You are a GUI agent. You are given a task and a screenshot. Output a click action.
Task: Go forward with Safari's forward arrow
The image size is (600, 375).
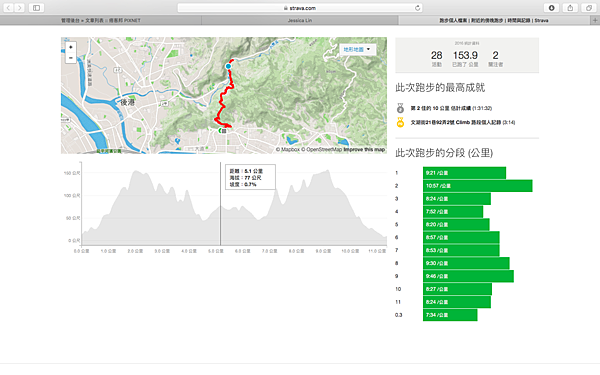pyautogui.click(x=20, y=8)
